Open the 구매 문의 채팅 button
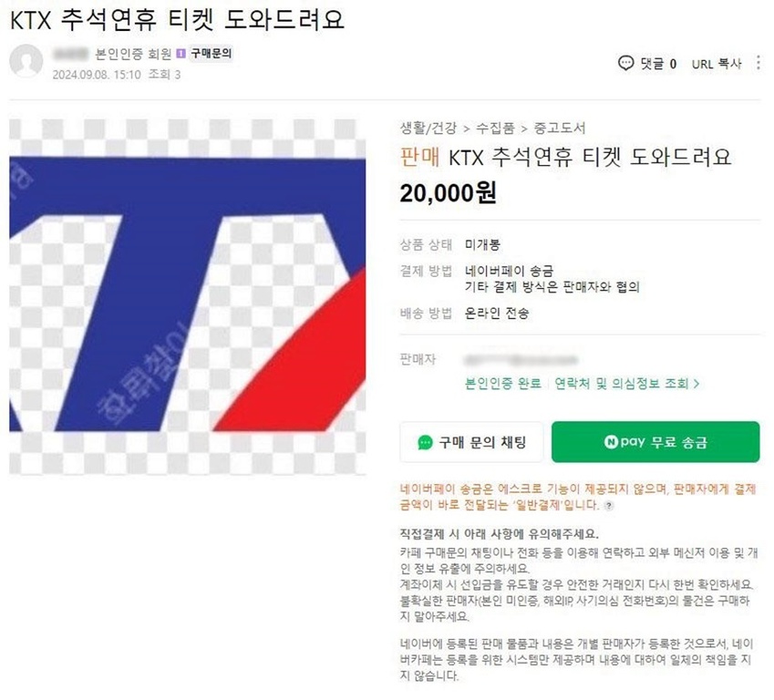 tap(471, 442)
